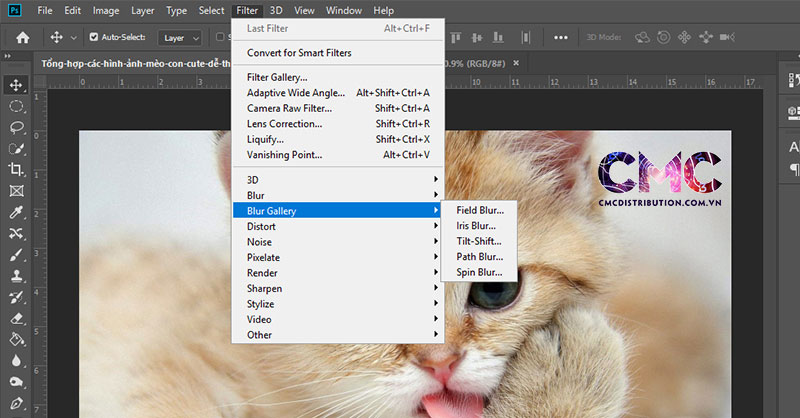This screenshot has height=418, width=800.
Task: Select the Content-Aware Move tool
Action: pos(16,233)
